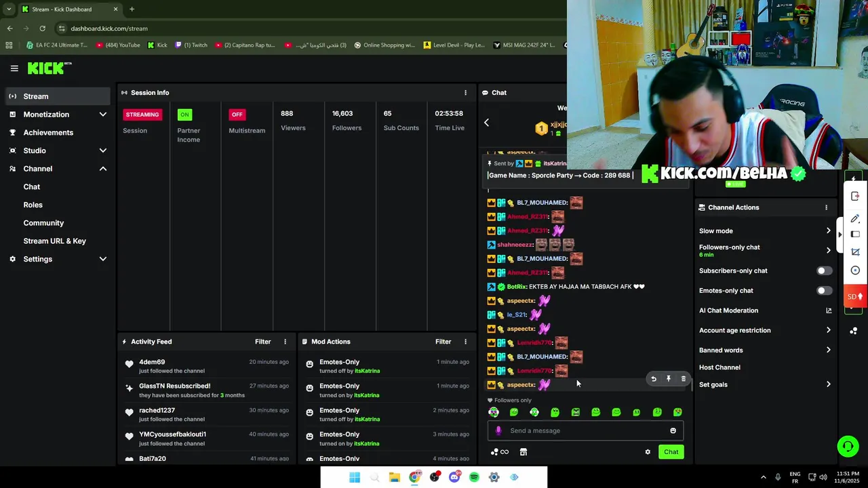This screenshot has height=488, width=868.
Task: Open Slow mode options
Action: (x=765, y=231)
